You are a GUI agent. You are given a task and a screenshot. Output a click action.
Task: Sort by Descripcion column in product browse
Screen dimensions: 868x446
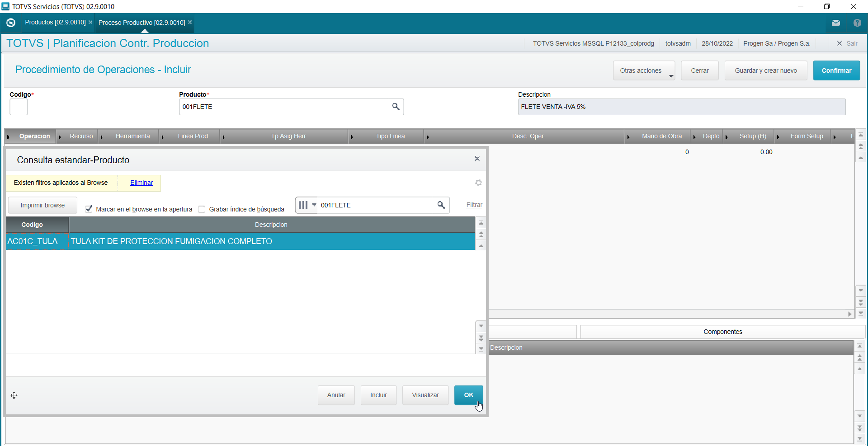(271, 225)
